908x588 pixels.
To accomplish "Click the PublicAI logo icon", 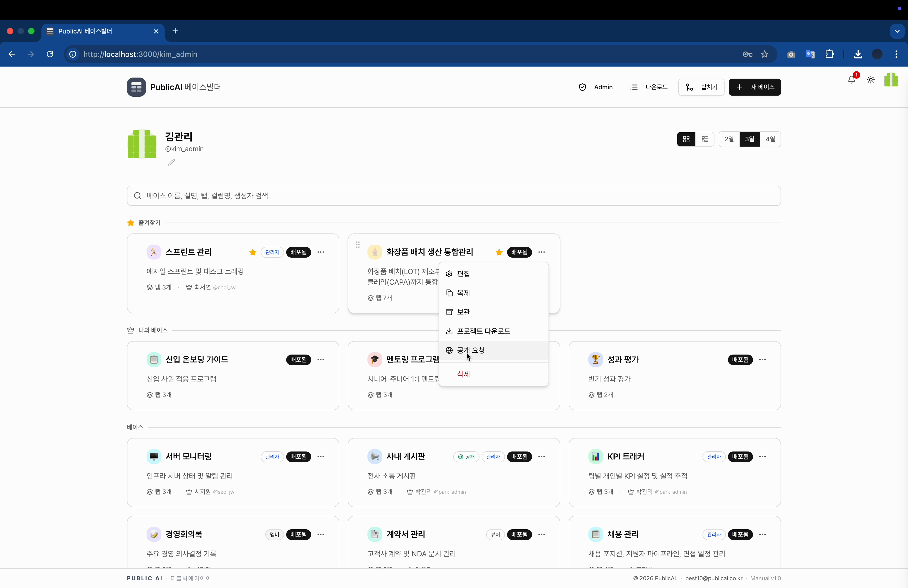I will [x=136, y=87].
